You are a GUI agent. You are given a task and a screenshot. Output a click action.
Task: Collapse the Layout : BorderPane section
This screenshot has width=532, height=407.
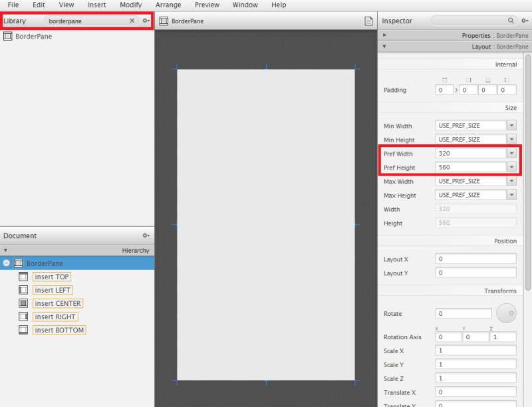pyautogui.click(x=384, y=47)
